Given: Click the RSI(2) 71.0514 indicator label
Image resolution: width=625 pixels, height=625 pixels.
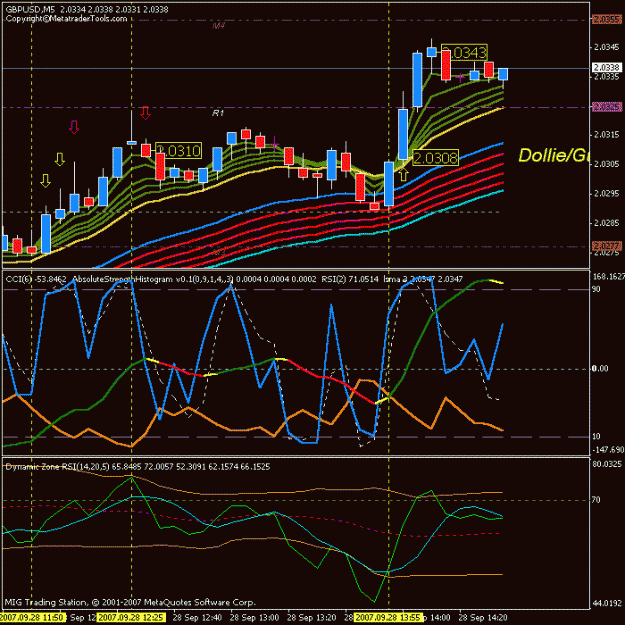Looking at the screenshot, I should click(350, 279).
